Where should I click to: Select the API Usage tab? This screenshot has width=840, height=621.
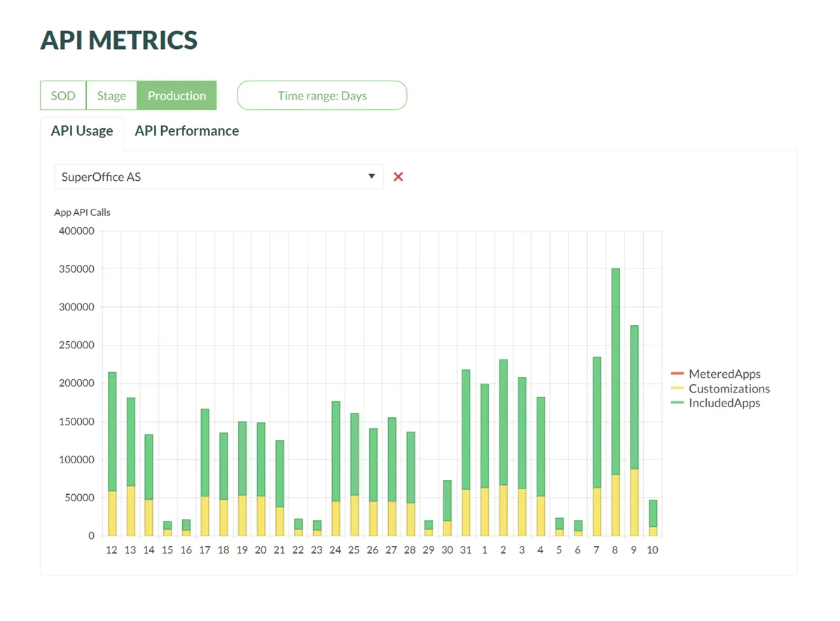(x=82, y=131)
